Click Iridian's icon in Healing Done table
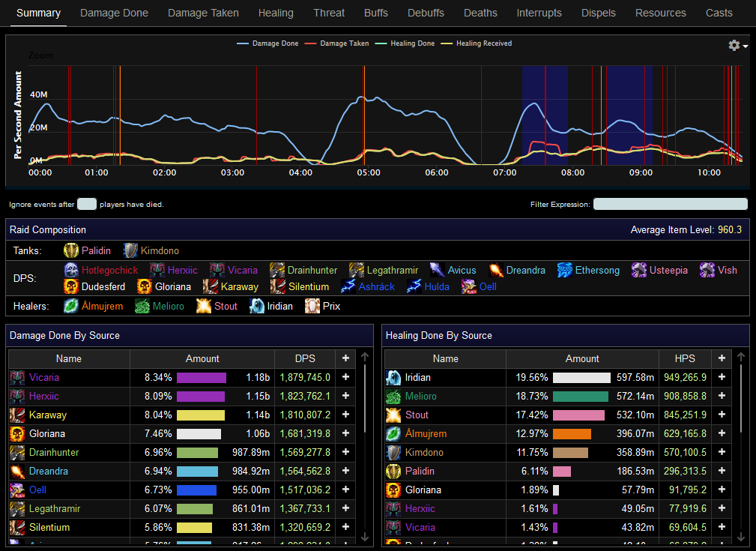 393,378
